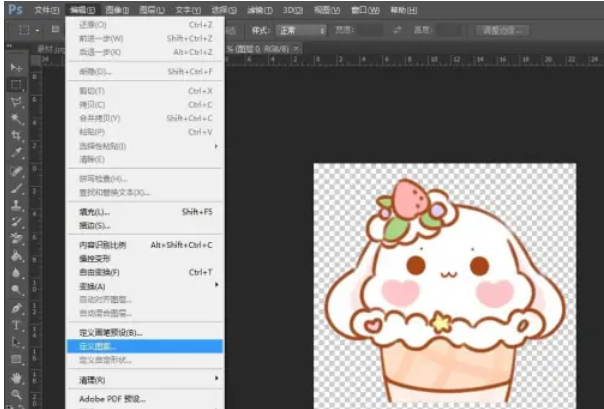The width and height of the screenshot is (604, 409).
Task: Select the Eraser tool
Action: tap(16, 238)
